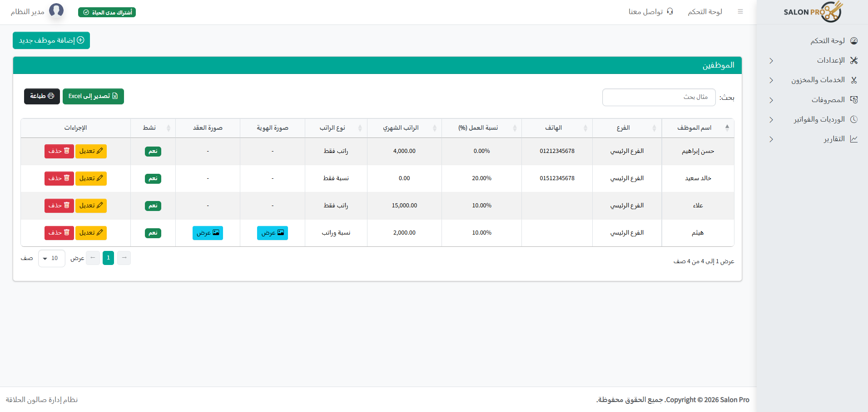The image size is (868, 412).
Task: Click the Salon Pro logo
Action: [x=813, y=12]
